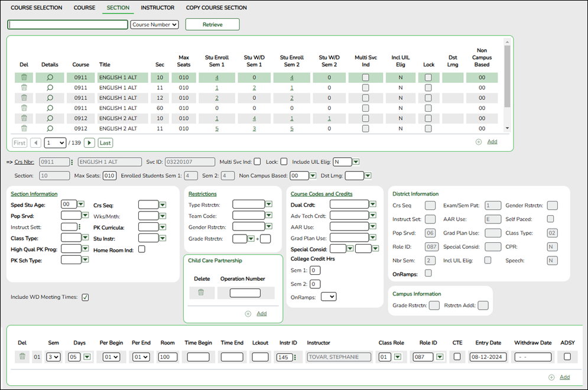The width and height of the screenshot is (588, 390).
Task: Open the COPY COURSE SECTION tab
Action: coord(216,8)
